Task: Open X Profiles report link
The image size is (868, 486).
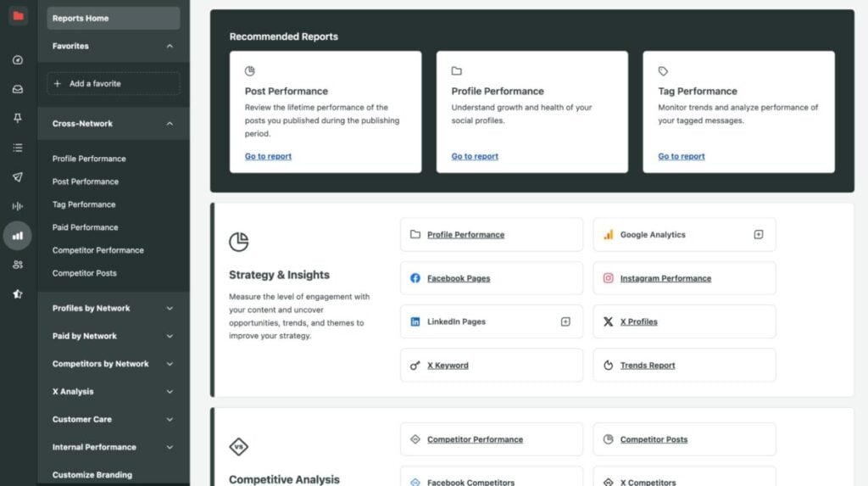Action: click(639, 321)
